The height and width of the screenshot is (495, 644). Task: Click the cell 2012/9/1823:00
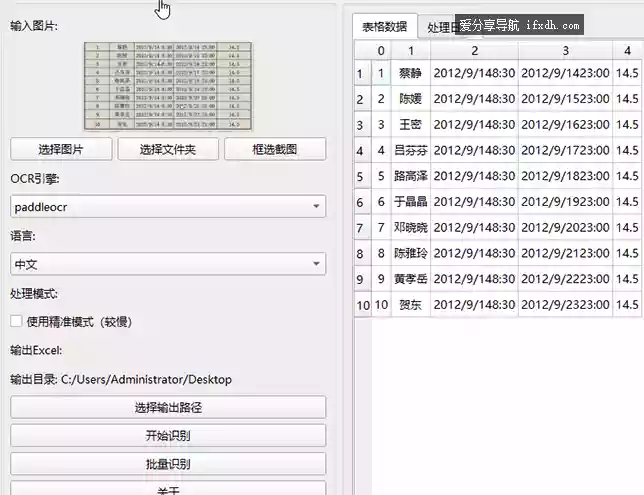click(x=566, y=176)
